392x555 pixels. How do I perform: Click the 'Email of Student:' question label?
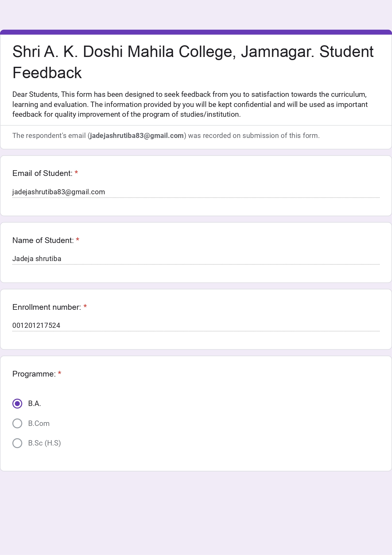coord(42,173)
